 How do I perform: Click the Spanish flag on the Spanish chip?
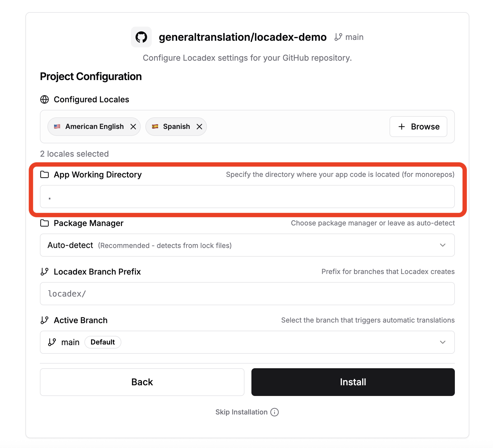pyautogui.click(x=155, y=126)
